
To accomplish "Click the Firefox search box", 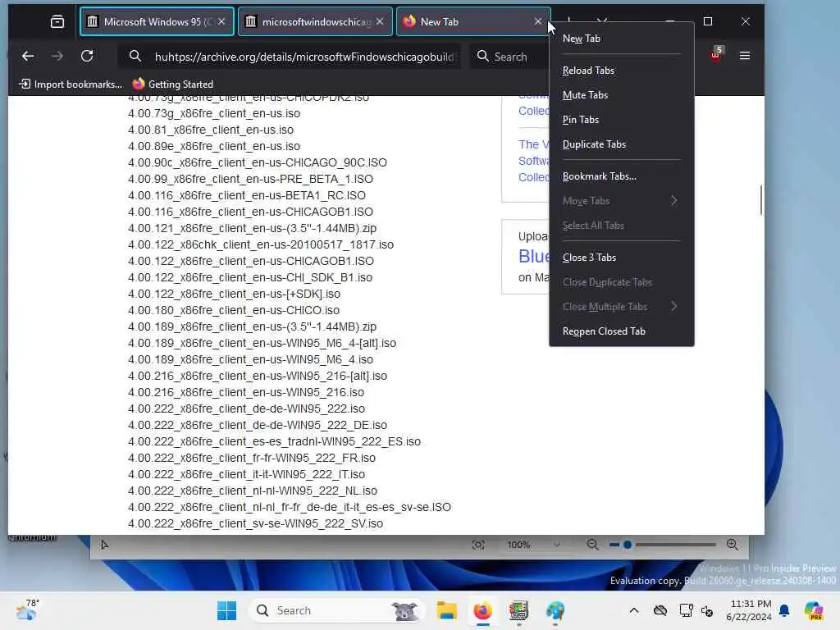I will click(510, 57).
